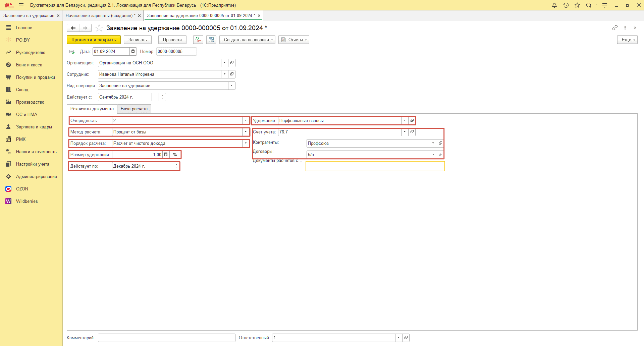Open the Ответственный record with its open icon
The width and height of the screenshot is (644, 346).
[x=406, y=338]
